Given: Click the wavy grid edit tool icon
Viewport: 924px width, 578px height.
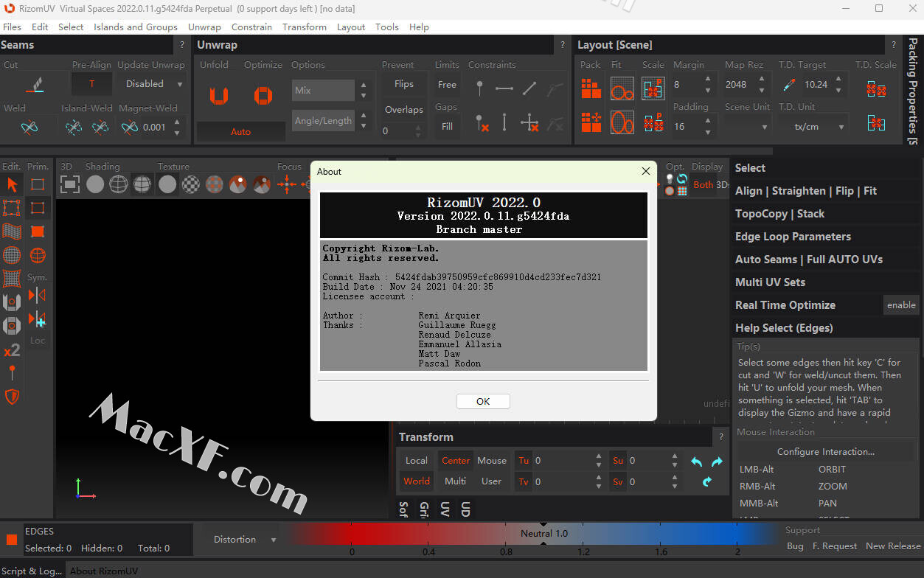Looking at the screenshot, I should 12,231.
